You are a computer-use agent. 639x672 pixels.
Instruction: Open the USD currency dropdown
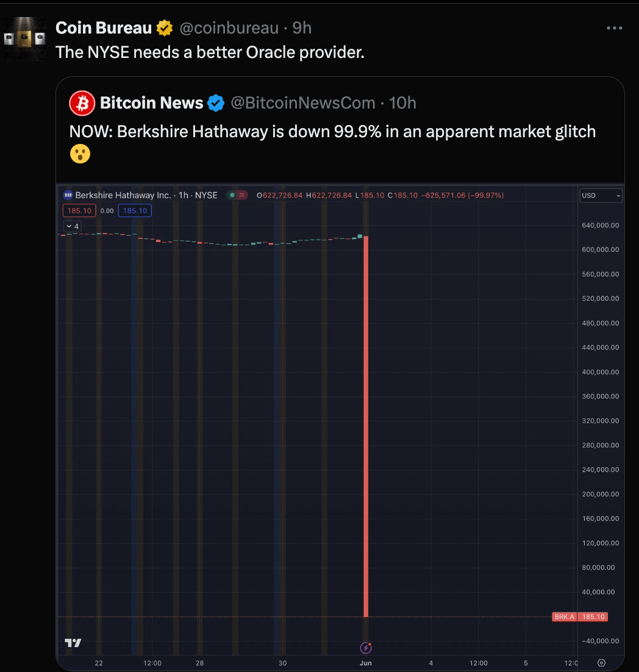point(601,196)
